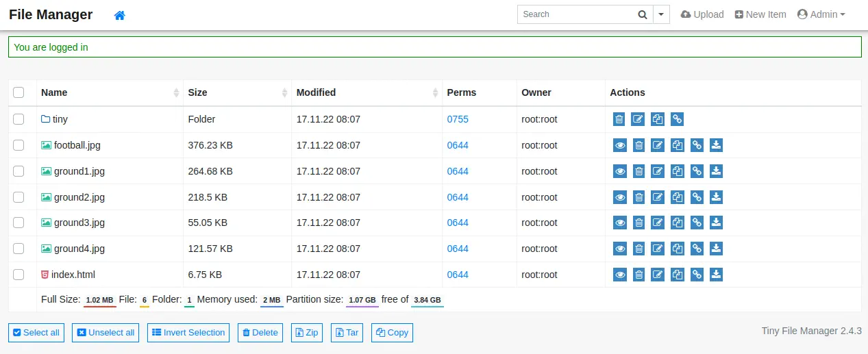Expand the Admin user menu

pos(821,14)
